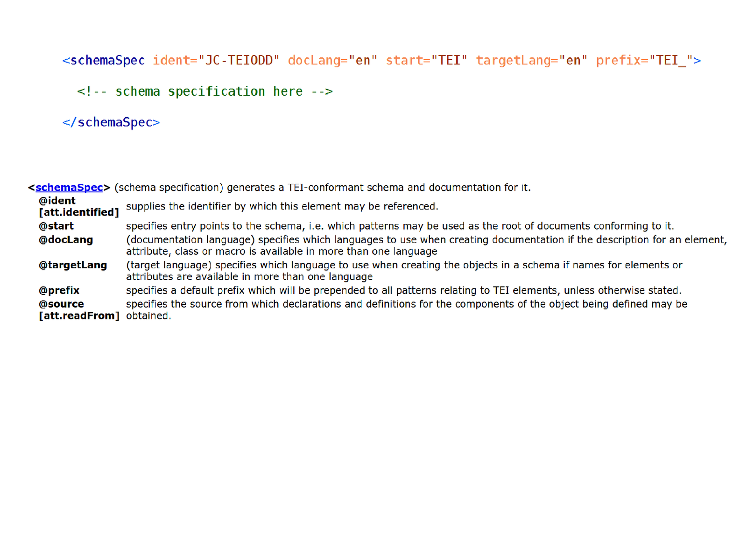Click the 'specifies a default prefix' description
Image resolution: width=747 pixels, height=560 pixels.
click(404, 290)
